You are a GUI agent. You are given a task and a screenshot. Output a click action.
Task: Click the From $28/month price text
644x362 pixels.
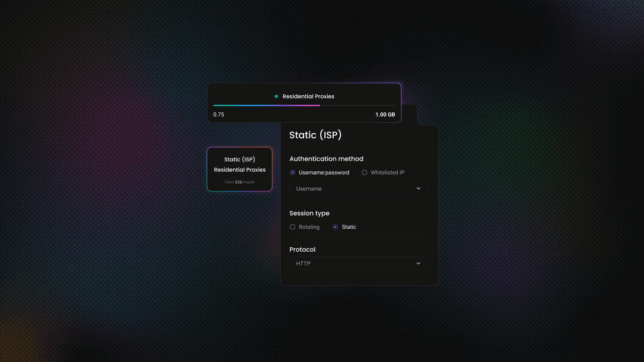click(x=239, y=182)
